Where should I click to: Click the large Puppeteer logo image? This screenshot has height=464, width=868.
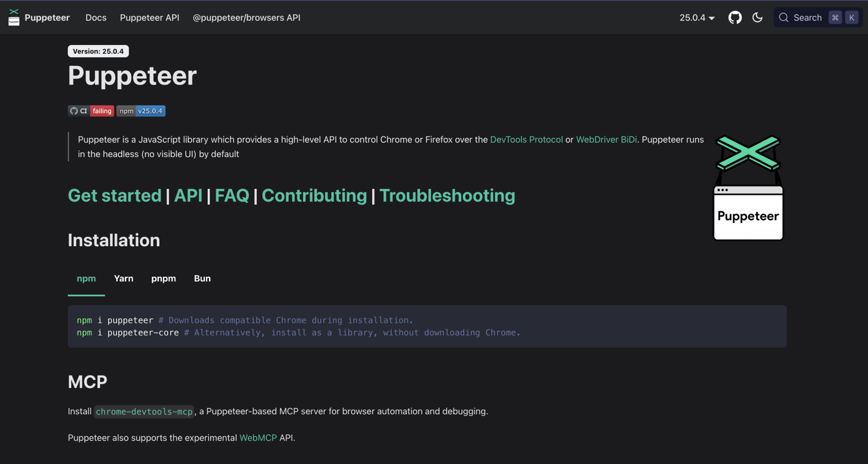coord(748,188)
